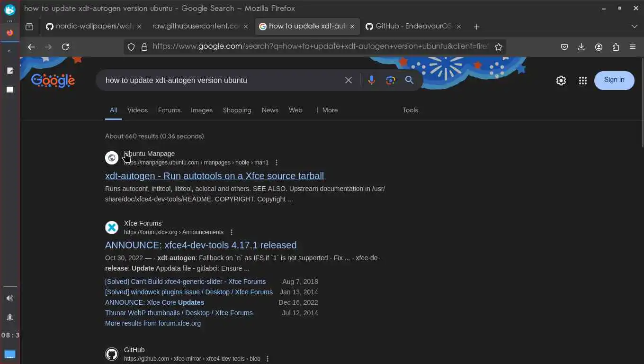Open options dots for Ubuntu Manpage result

point(277,163)
